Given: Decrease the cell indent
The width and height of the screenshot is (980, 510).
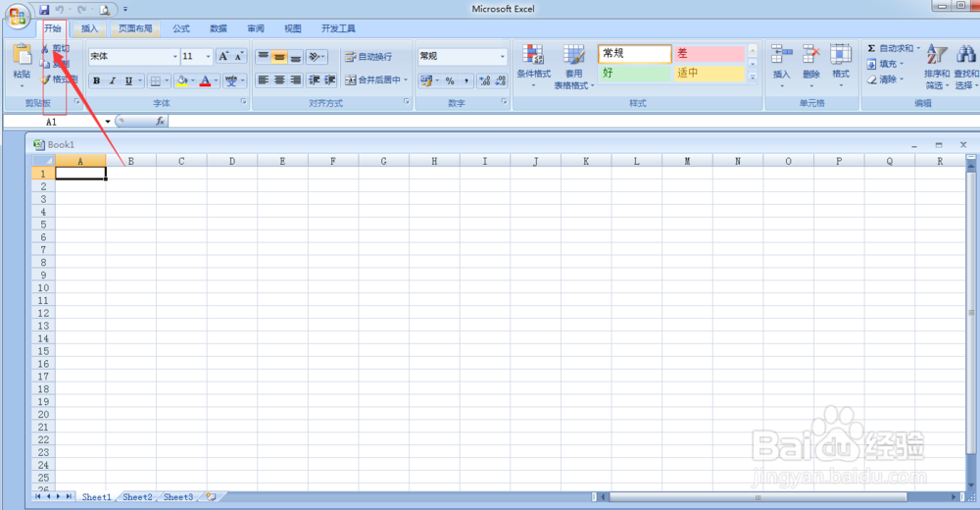Looking at the screenshot, I should (315, 80).
